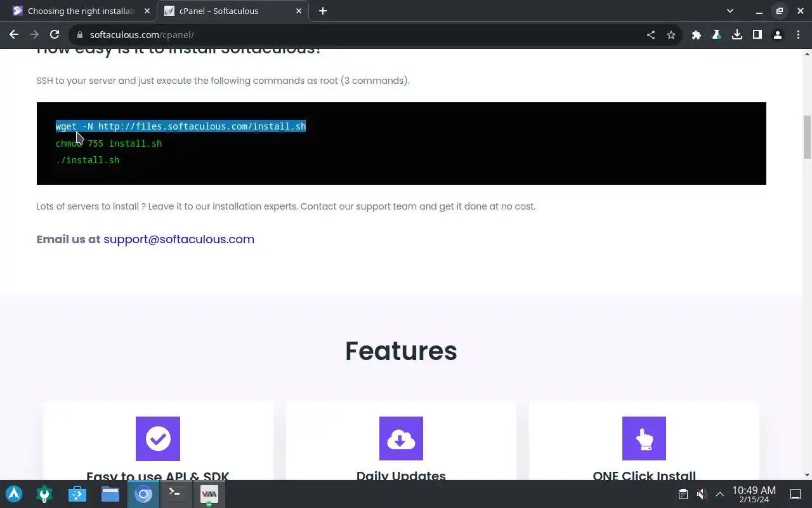Screen dimensions: 812x508
Task: Click the 'Features' heading
Action: (401, 351)
